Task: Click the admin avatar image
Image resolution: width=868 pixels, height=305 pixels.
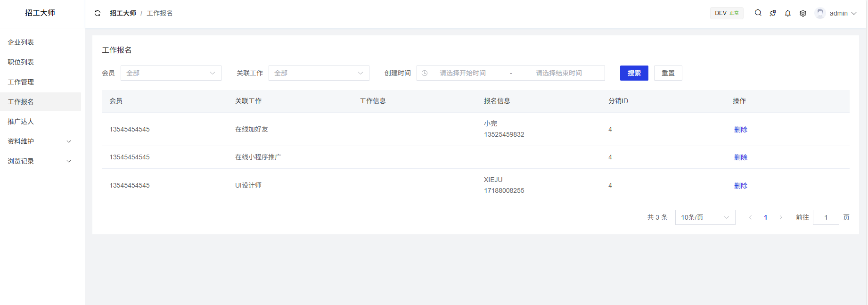Action: pos(820,13)
